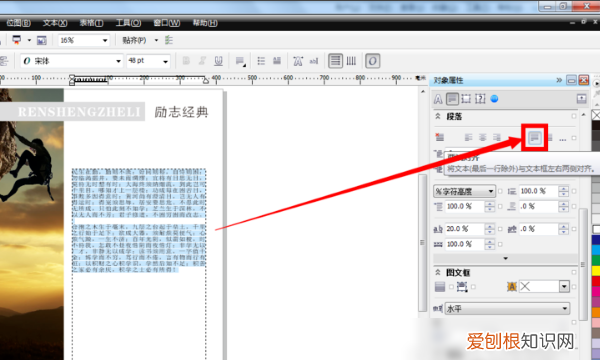600x360 pixels.
Task: Click the frame columns icon in 图文框
Action: [440, 287]
